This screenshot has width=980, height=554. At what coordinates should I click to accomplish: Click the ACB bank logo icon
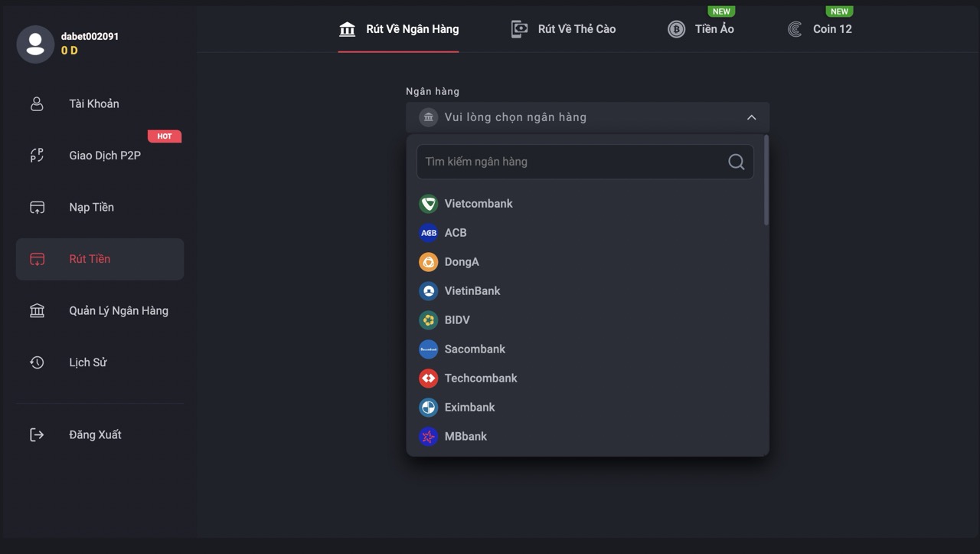tap(428, 233)
